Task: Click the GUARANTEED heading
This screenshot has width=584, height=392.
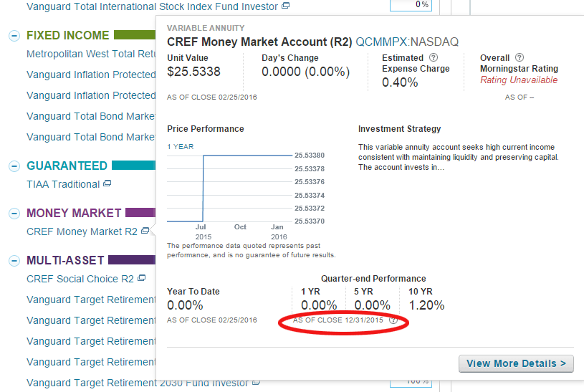Action: click(x=67, y=166)
